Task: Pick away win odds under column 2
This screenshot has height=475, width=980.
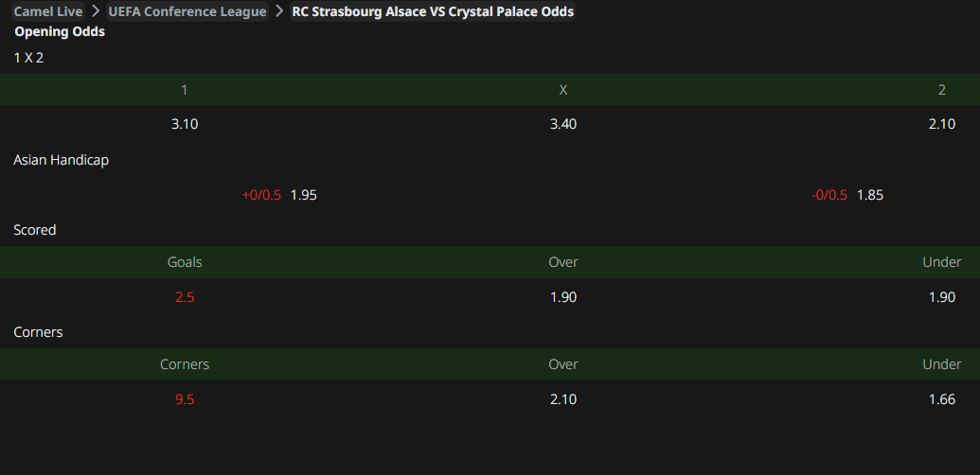Action: click(x=942, y=124)
